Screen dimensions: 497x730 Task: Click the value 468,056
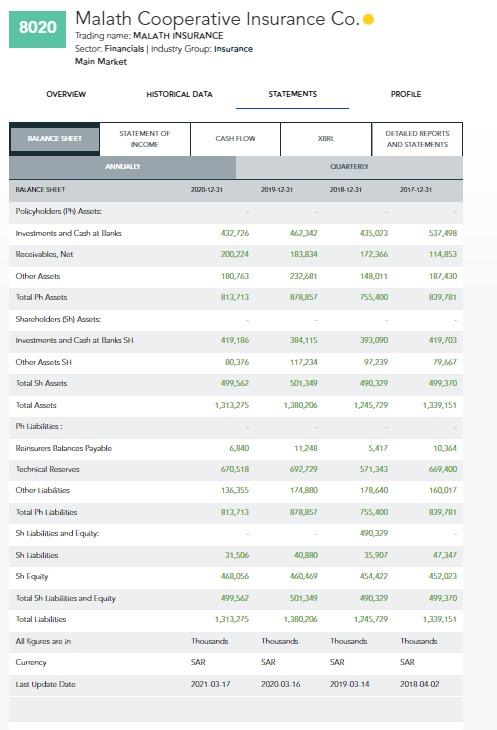(235, 576)
